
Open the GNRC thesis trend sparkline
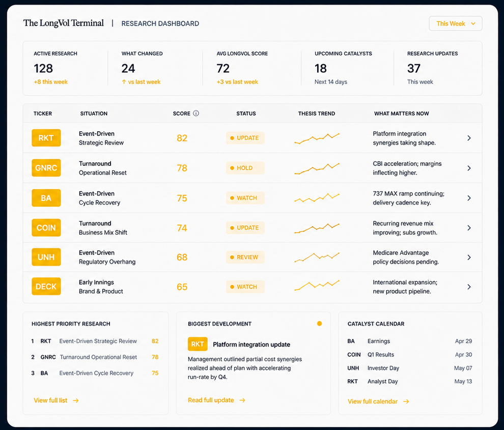[317, 168]
